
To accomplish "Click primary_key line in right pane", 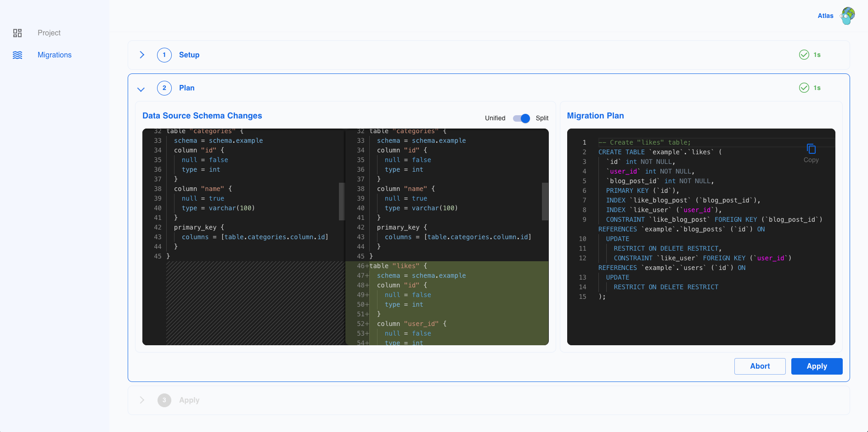I will pyautogui.click(x=402, y=228).
